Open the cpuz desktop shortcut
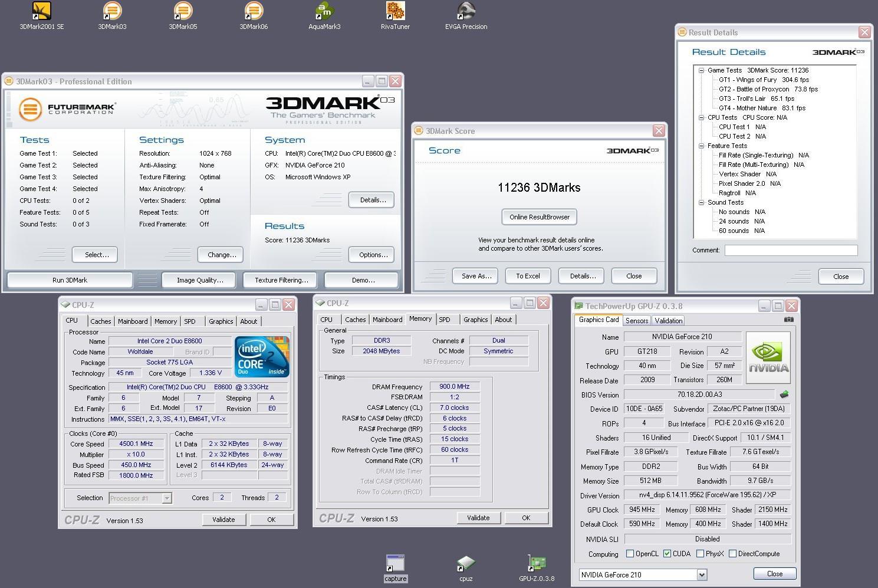The width and height of the screenshot is (878, 588). [466, 568]
